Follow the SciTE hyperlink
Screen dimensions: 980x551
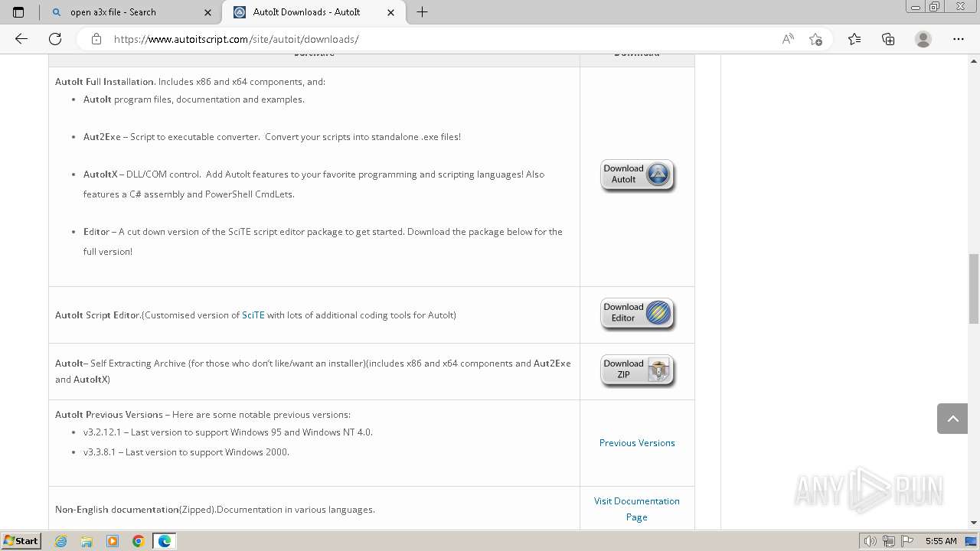coord(253,315)
